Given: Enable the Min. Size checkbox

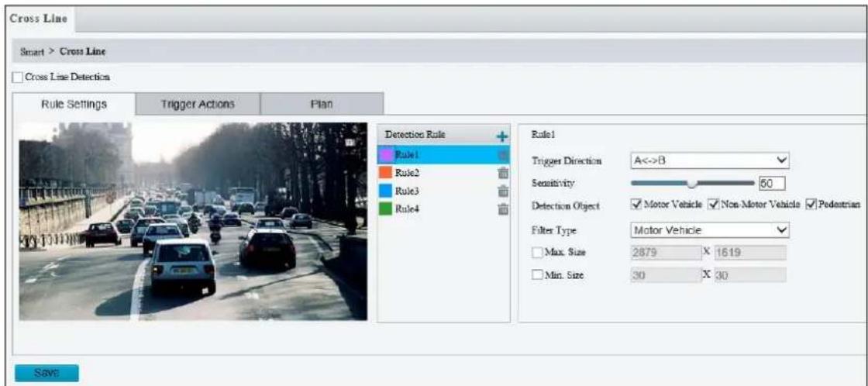Looking at the screenshot, I should click(x=536, y=274).
